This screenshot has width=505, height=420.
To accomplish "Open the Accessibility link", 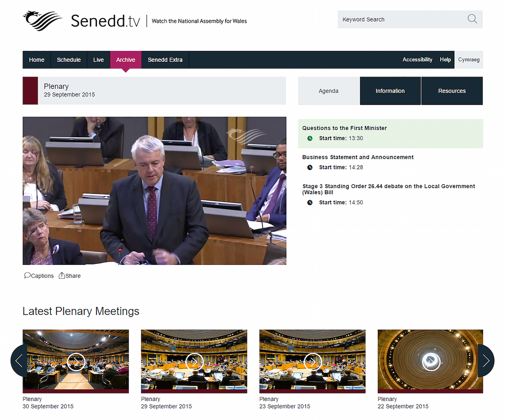I will 417,59.
